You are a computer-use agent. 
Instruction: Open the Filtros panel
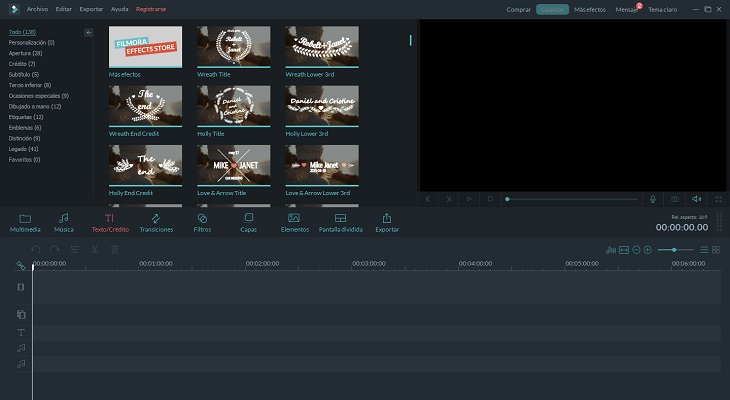click(x=202, y=222)
